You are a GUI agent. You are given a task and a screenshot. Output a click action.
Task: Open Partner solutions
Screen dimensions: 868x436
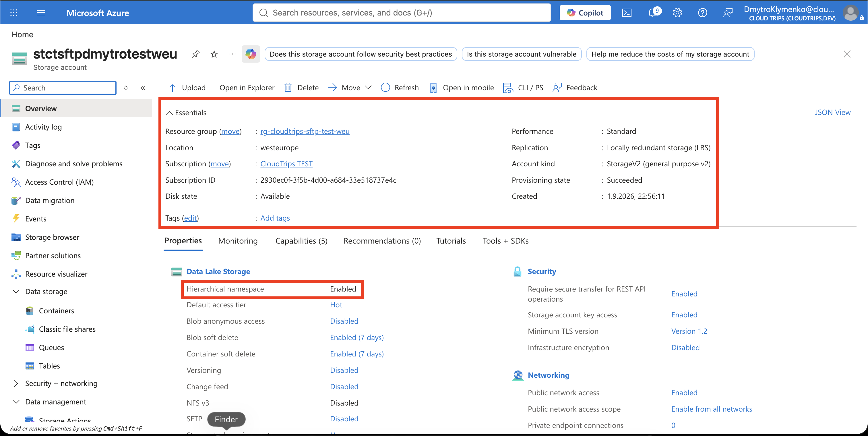coord(53,256)
